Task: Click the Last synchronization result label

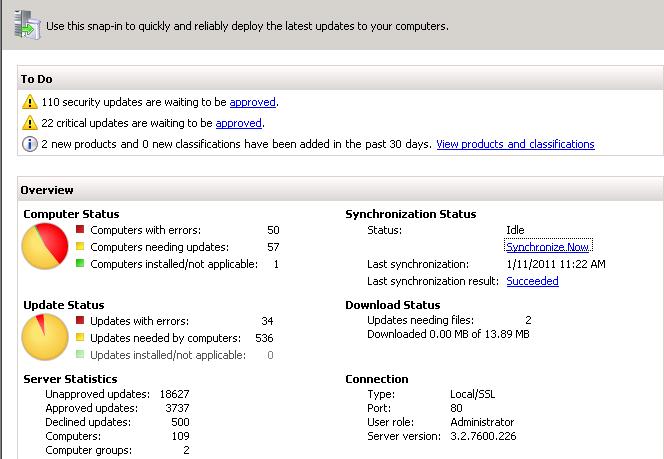Action: click(x=433, y=281)
